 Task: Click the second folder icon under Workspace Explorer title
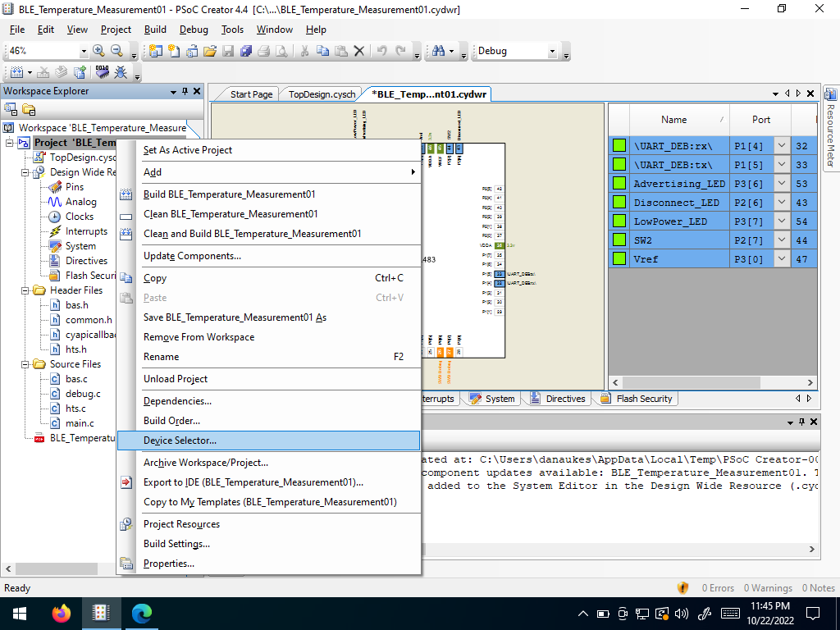coord(29,110)
